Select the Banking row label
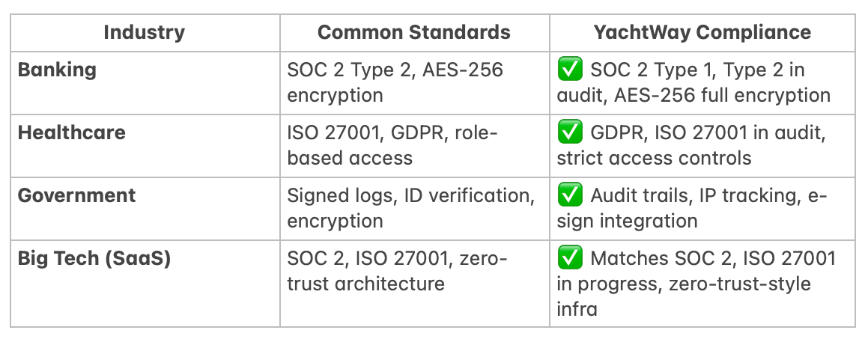This screenshot has height=339, width=868. click(57, 70)
